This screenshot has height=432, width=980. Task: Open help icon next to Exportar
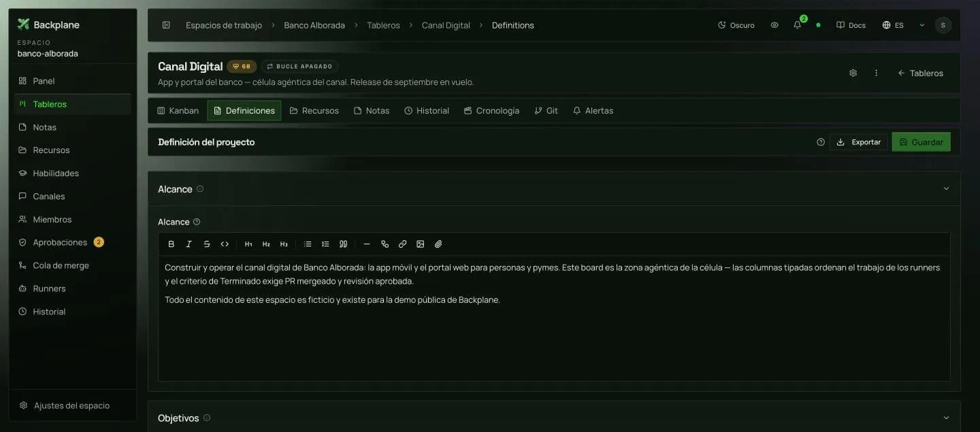(x=821, y=142)
